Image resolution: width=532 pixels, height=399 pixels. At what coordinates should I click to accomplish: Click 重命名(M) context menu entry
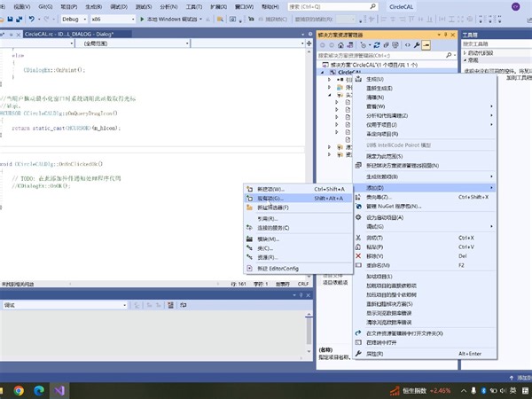[425, 265]
